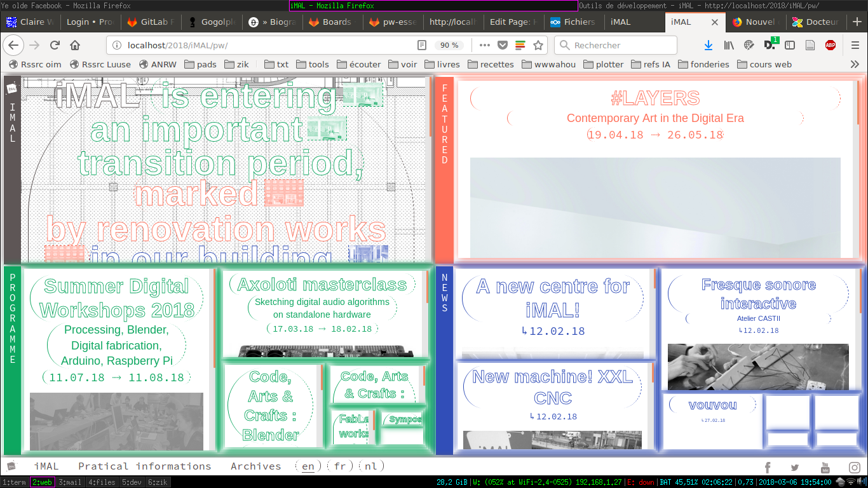
Task: Save page to Pocket icon
Action: click(502, 45)
